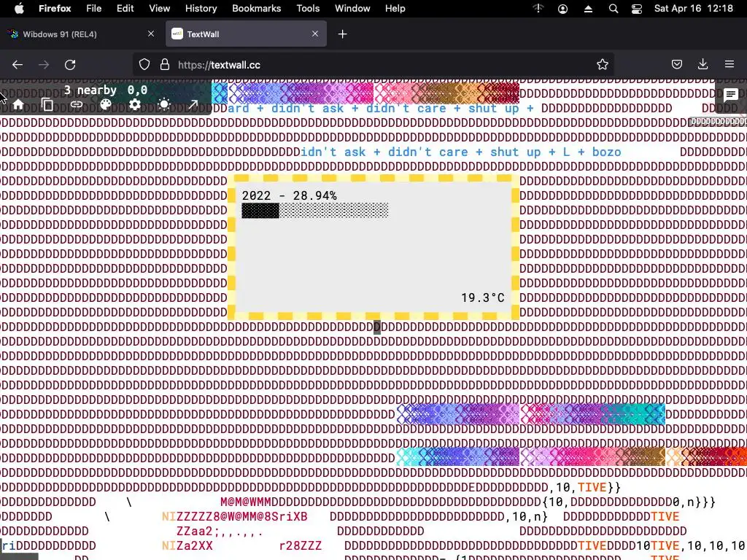Open Spotlight search magnifier

(613, 9)
